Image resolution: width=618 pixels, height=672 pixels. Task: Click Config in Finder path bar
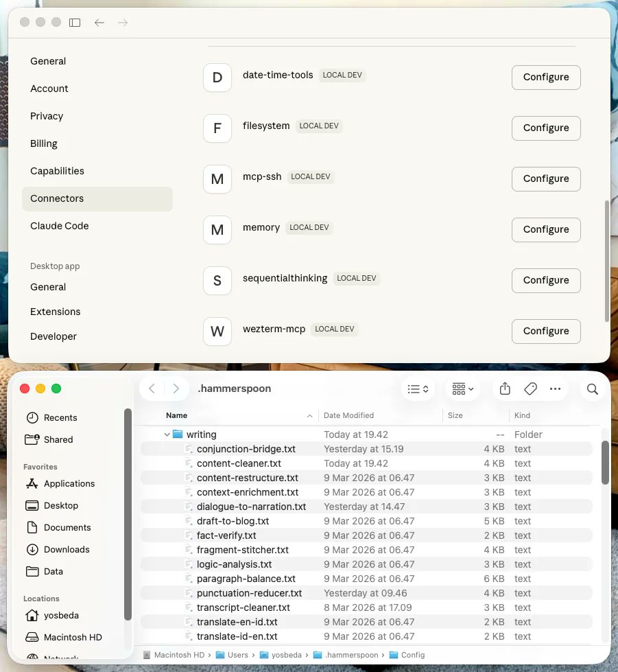407,655
